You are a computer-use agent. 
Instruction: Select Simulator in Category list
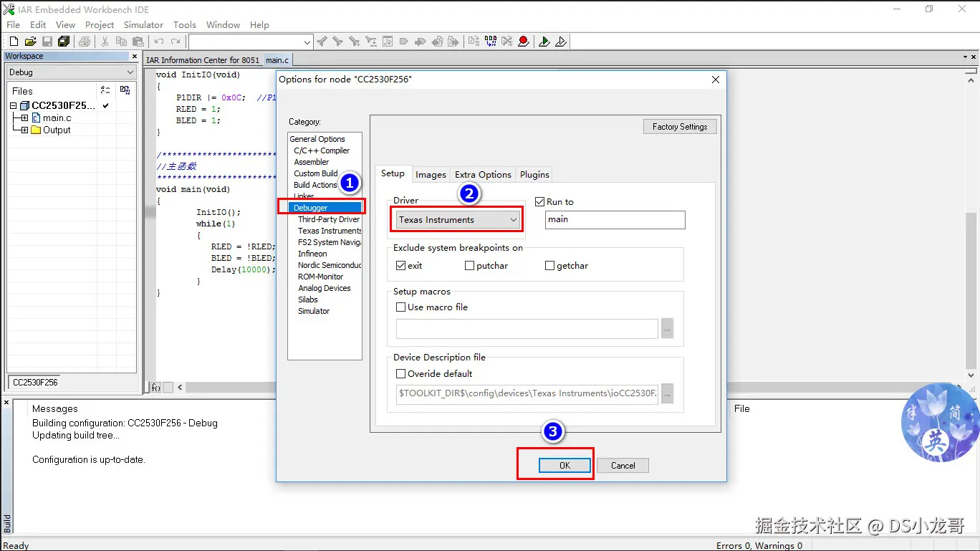click(x=314, y=311)
